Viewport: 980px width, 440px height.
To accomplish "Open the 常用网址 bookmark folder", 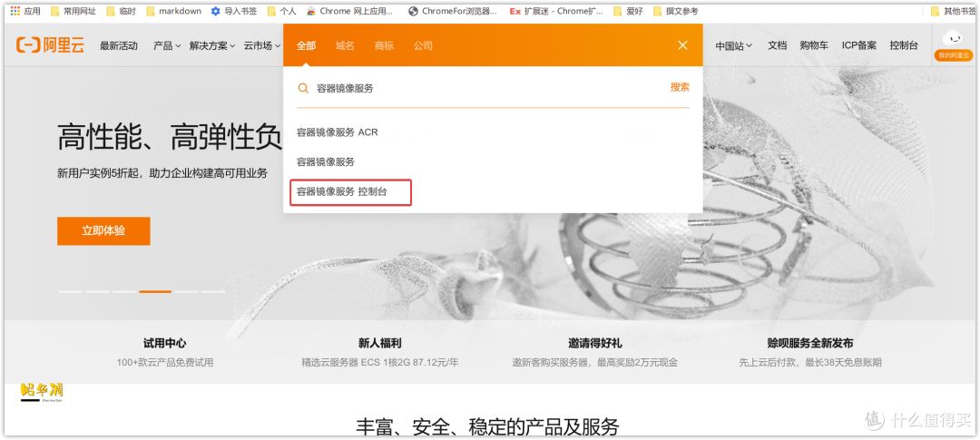I will [x=73, y=11].
